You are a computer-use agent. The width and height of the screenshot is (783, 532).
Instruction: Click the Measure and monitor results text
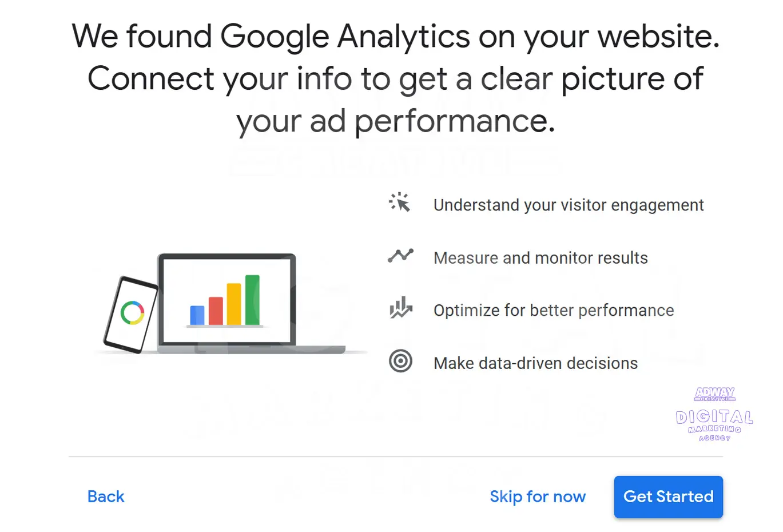540,257
